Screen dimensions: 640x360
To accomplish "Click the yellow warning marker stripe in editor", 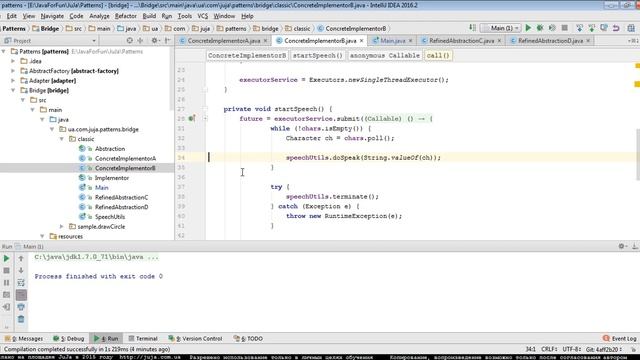I will tap(637, 84).
